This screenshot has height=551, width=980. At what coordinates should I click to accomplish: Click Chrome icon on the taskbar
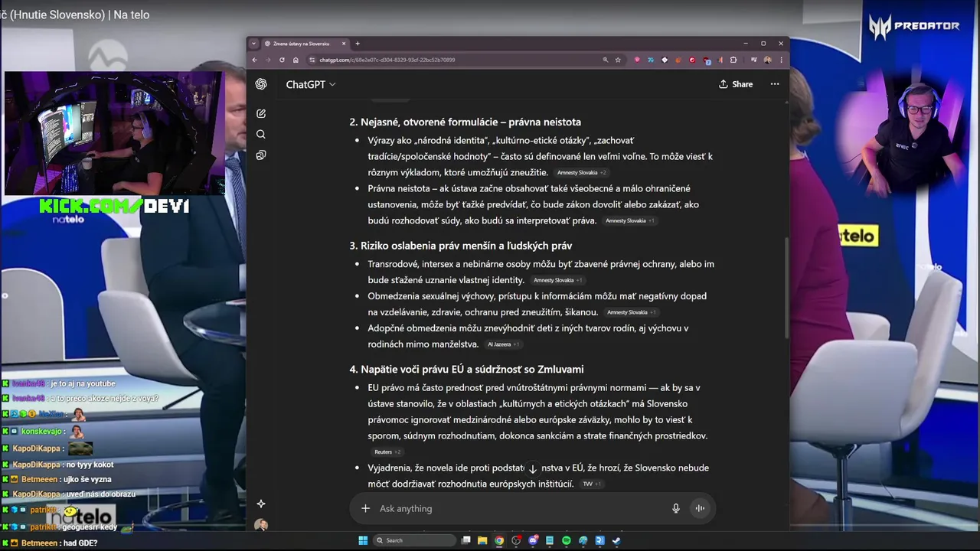499,540
